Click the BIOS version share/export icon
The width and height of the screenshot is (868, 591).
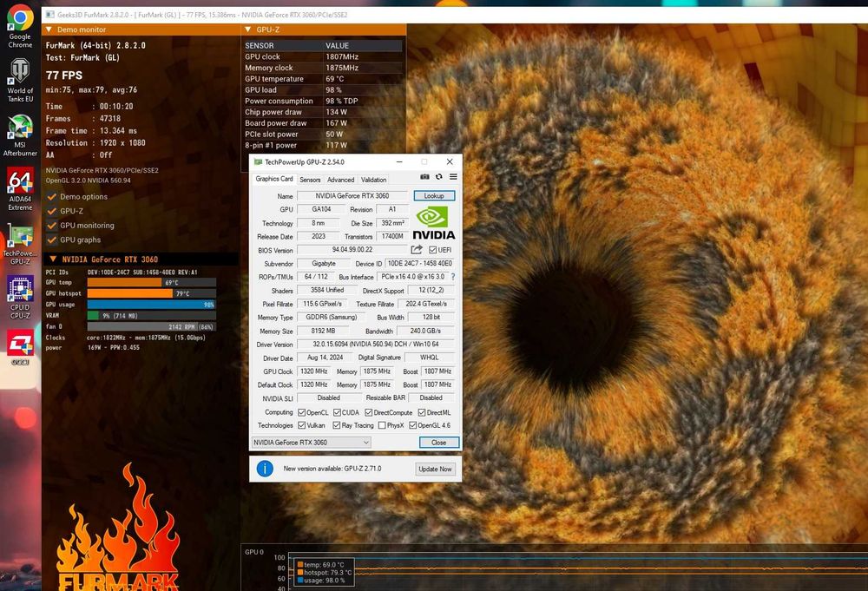417,250
